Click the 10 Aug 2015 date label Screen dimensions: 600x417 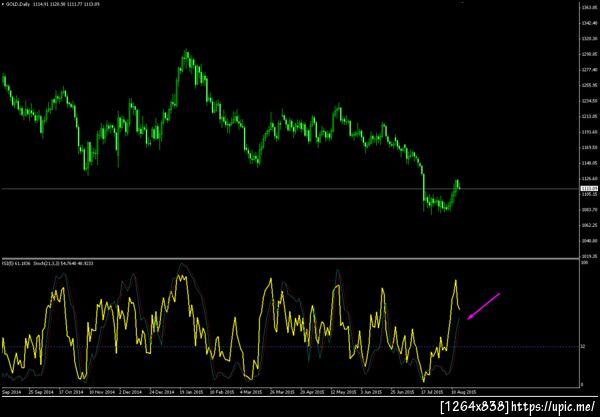463,392
